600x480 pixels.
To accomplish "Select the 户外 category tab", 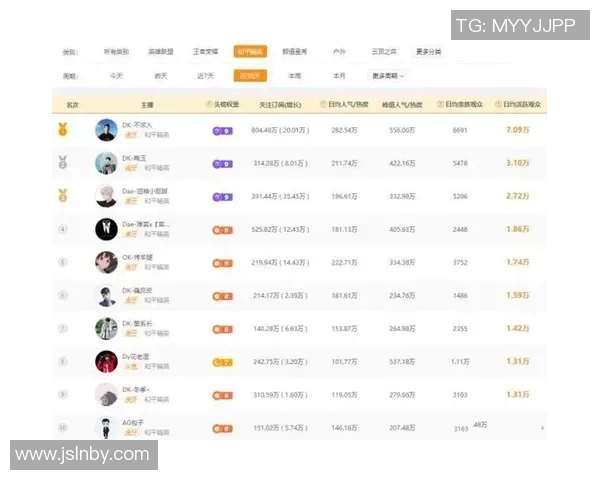I will coord(339,51).
